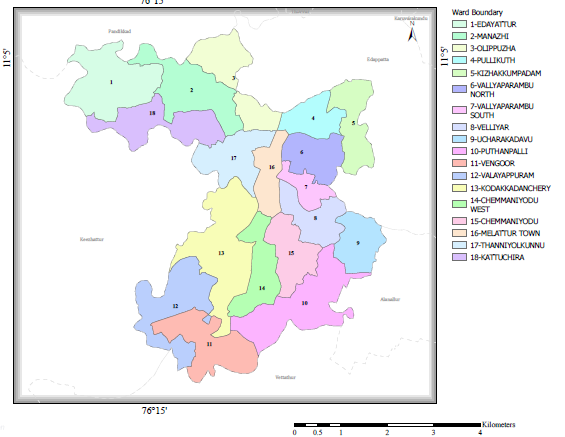
Task: Click the 'Alanallur' place label
Action: pyautogui.click(x=390, y=299)
